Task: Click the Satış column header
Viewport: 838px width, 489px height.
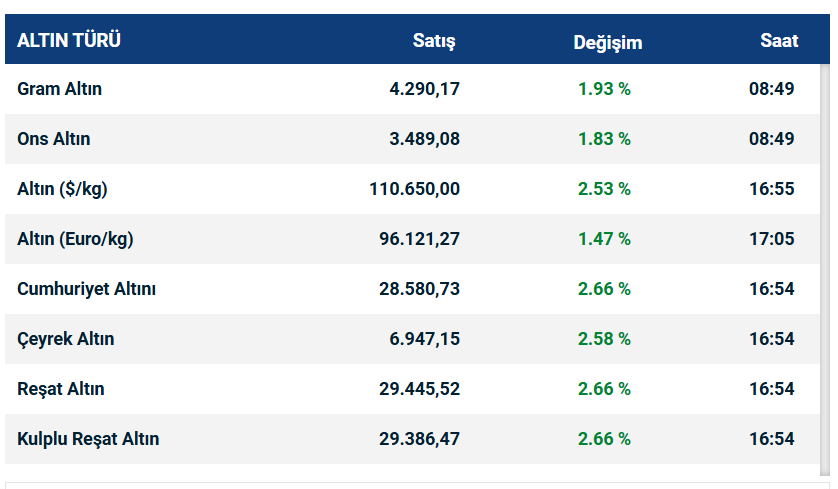Action: [434, 41]
